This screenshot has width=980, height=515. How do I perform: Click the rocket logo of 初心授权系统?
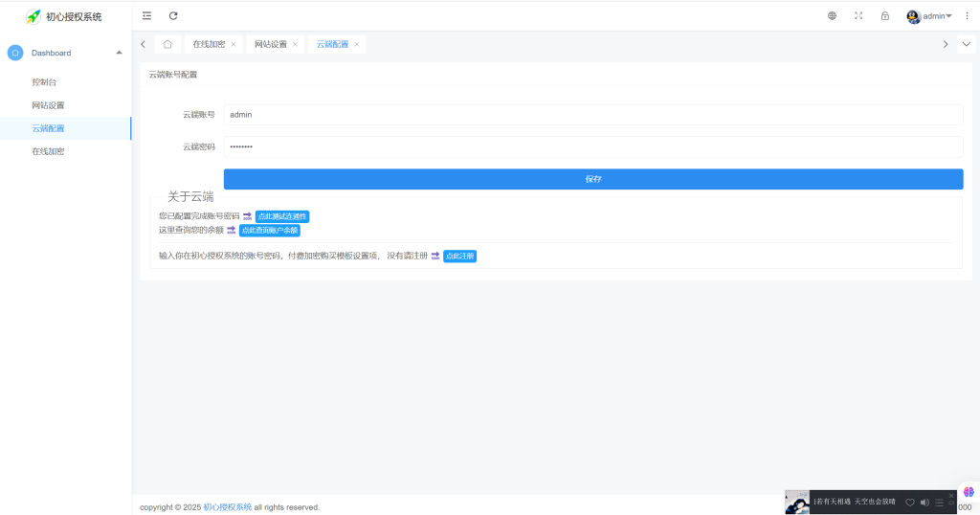tap(33, 17)
